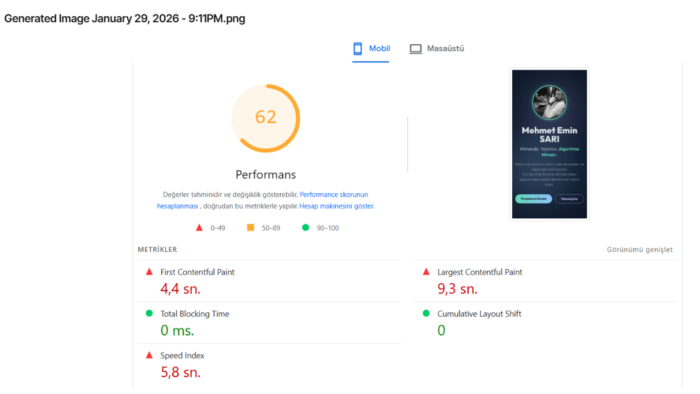
Task: Click the 'Cumulative Layout Shift' label
Action: [x=479, y=314]
